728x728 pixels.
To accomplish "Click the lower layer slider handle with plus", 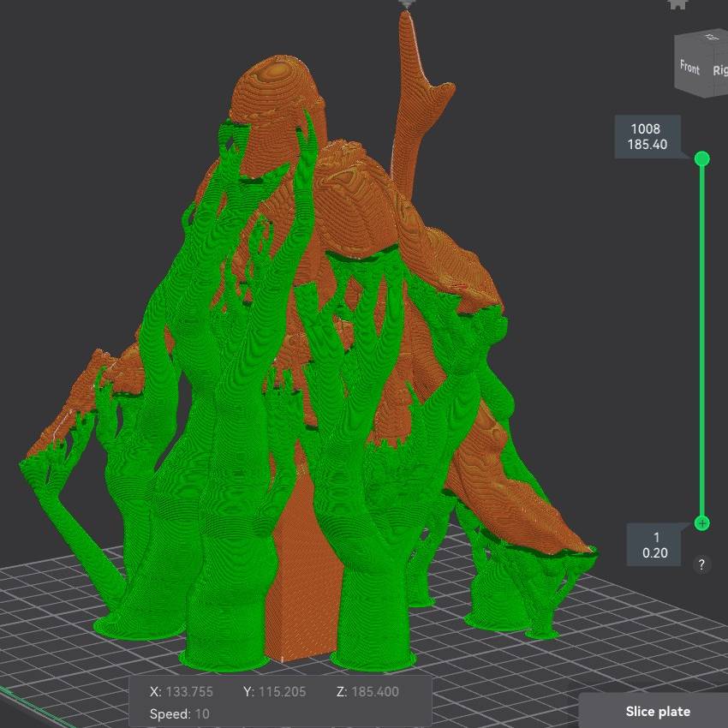I will [x=702, y=523].
